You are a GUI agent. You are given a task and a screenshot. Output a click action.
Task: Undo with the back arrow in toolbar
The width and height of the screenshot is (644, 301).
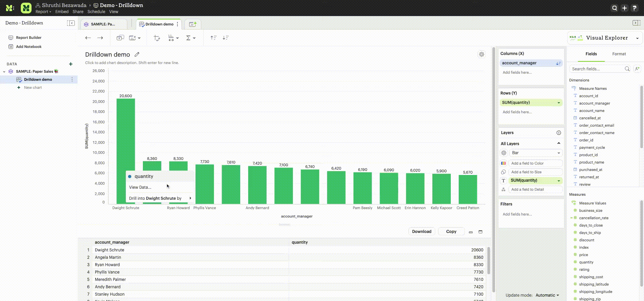[x=88, y=38]
